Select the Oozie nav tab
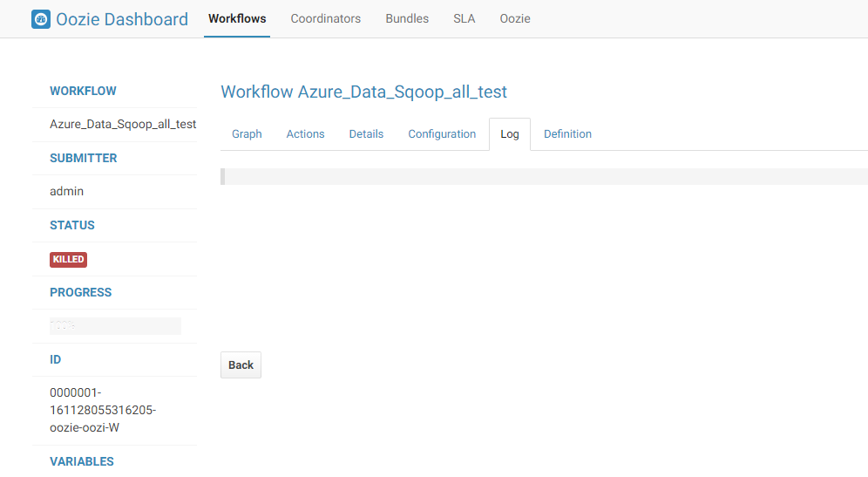This screenshot has width=868, height=477. click(515, 19)
